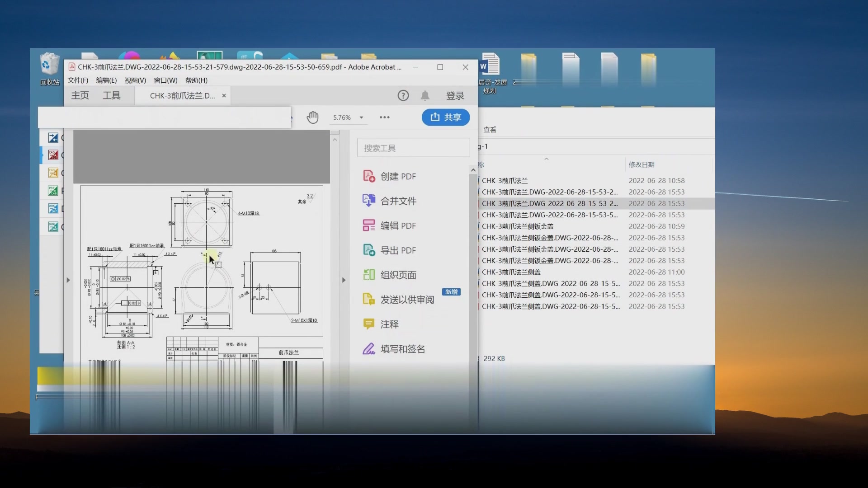Click the tools pane vertical scrollbar
Image resolution: width=868 pixels, height=488 pixels.
473,267
